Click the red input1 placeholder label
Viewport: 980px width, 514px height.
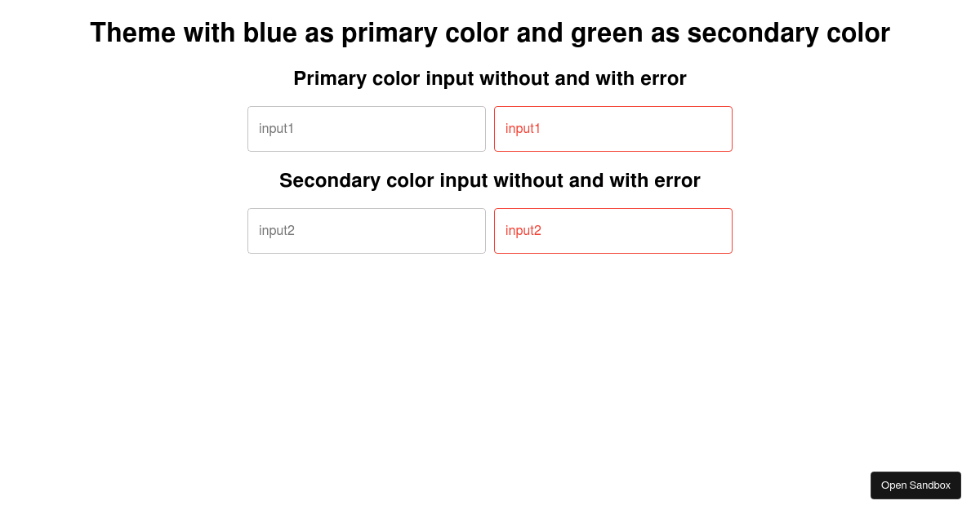pos(523,129)
